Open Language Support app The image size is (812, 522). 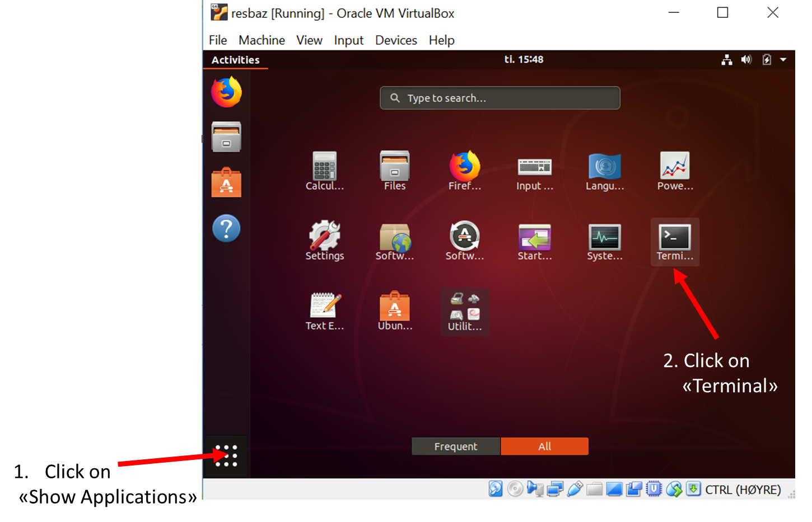605,171
